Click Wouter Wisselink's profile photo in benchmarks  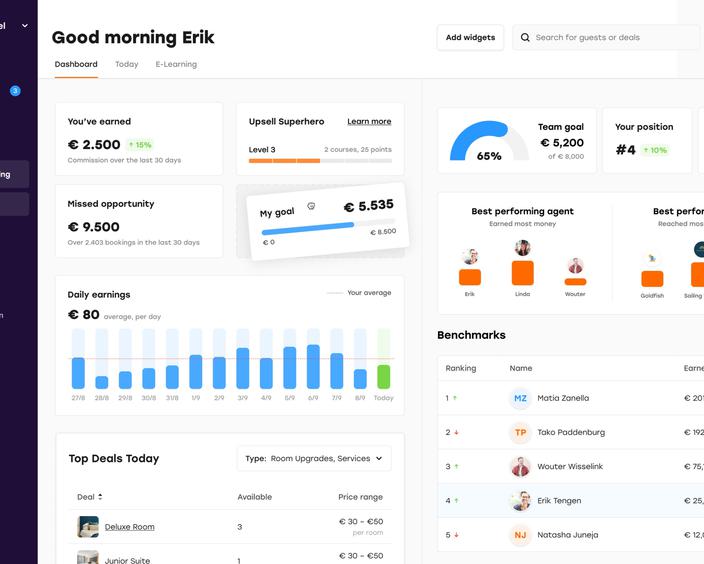[520, 467]
